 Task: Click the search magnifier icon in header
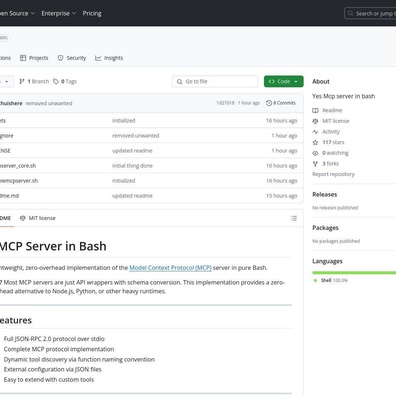[x=350, y=14]
